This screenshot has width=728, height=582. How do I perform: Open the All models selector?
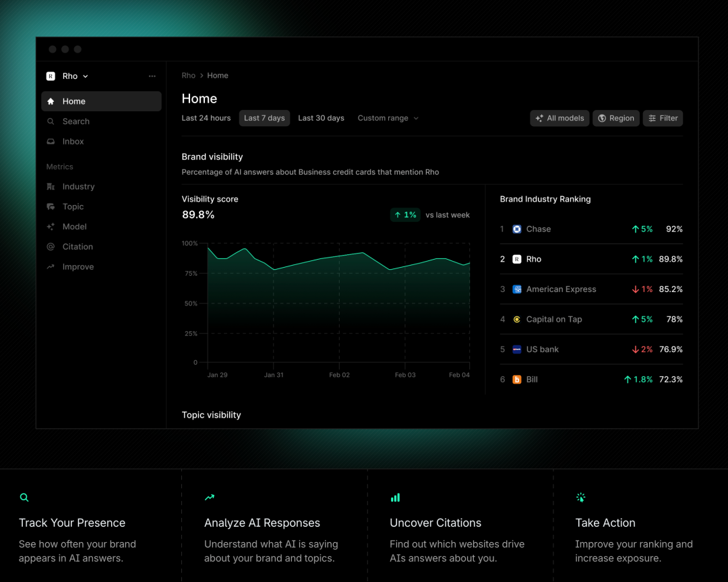(559, 118)
